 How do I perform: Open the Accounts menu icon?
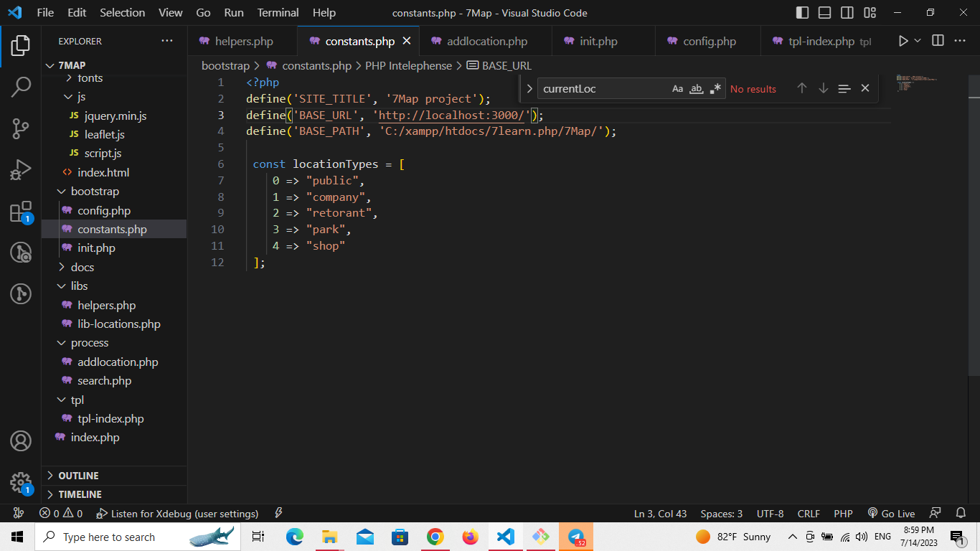tap(21, 441)
